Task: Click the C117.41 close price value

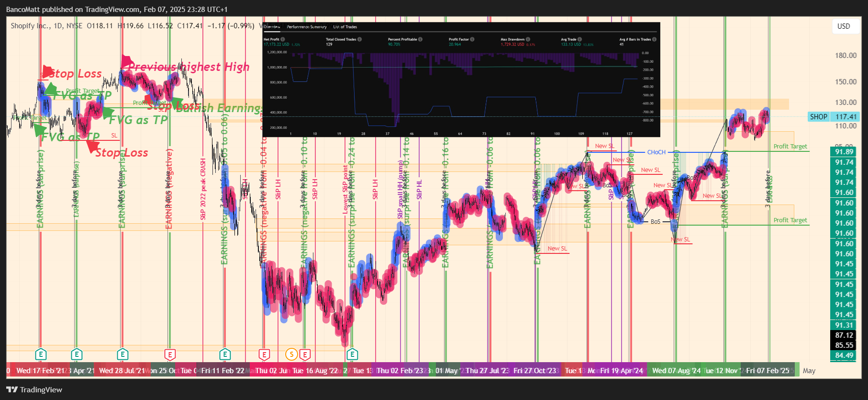Action: click(x=190, y=26)
